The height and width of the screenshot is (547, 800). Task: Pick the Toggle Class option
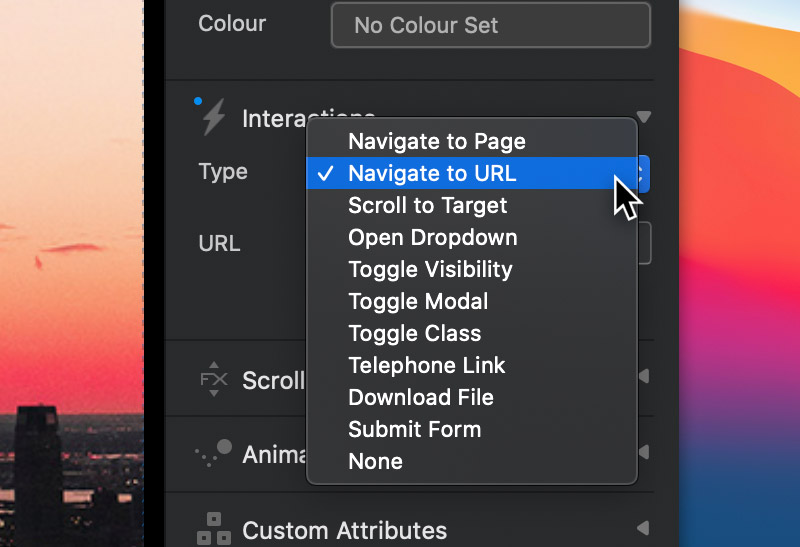tap(471, 333)
